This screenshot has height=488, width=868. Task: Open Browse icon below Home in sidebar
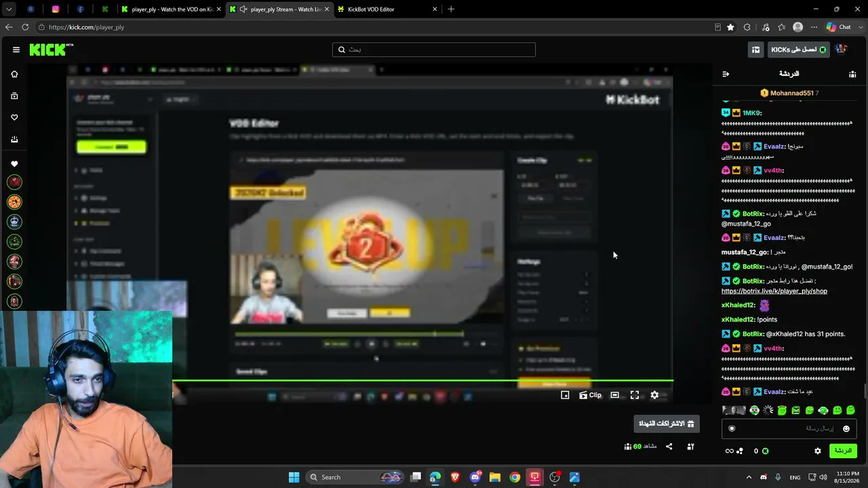pyautogui.click(x=14, y=96)
